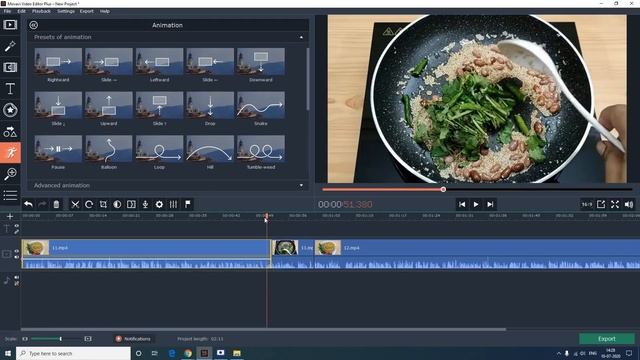Select the Rightward animation preset
Viewport: 640px width, 360px height.
click(x=58, y=65)
